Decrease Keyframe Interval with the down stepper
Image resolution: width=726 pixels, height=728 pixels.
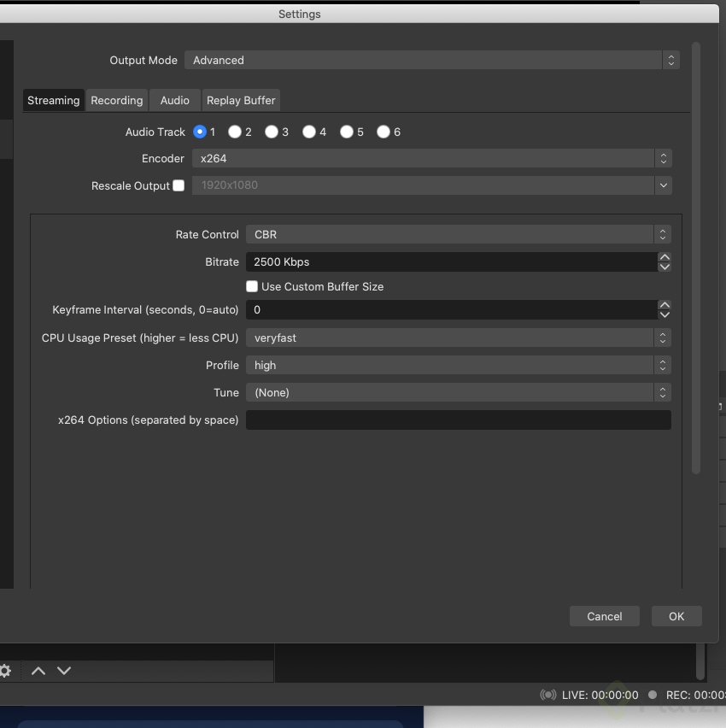665,314
